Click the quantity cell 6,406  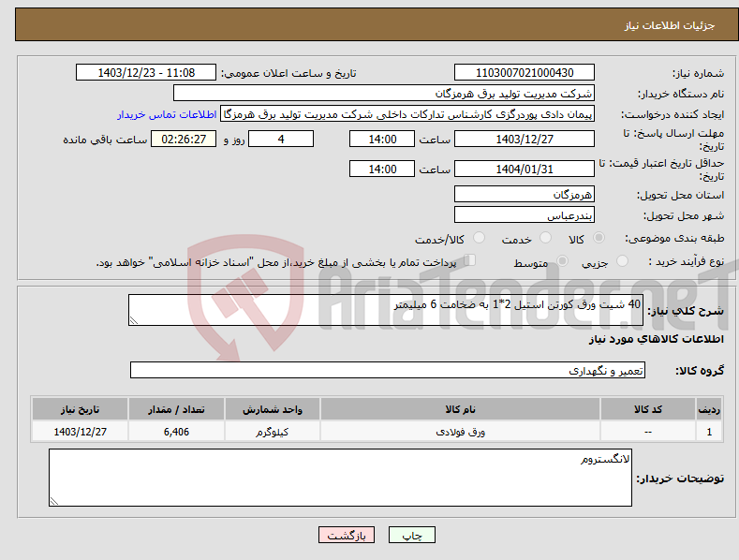tap(176, 432)
